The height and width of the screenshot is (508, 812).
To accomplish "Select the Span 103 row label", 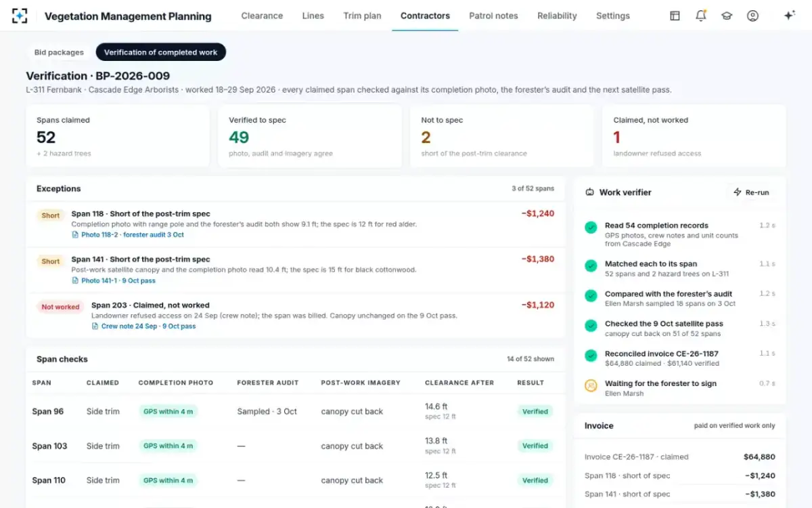I will click(x=50, y=446).
